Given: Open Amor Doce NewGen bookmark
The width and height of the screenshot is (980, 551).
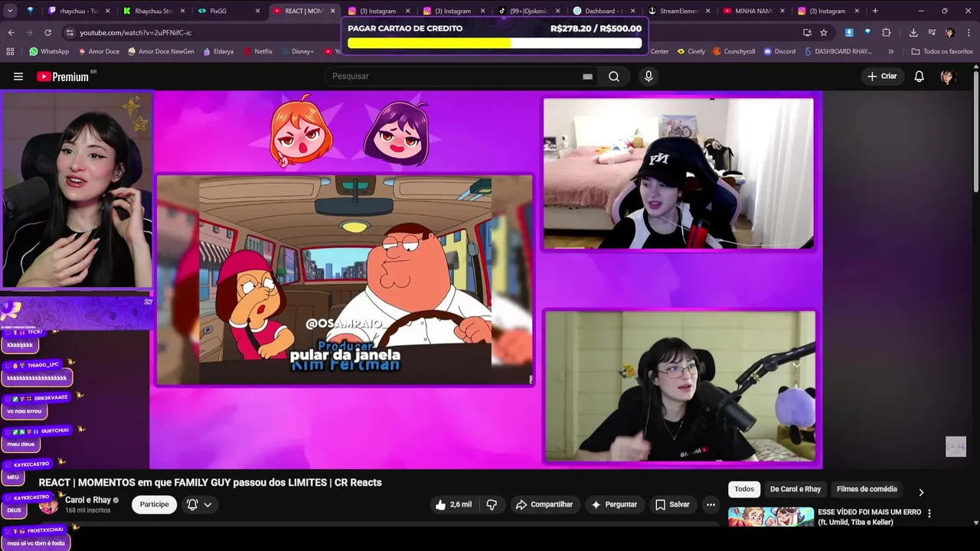Looking at the screenshot, I should (x=161, y=51).
